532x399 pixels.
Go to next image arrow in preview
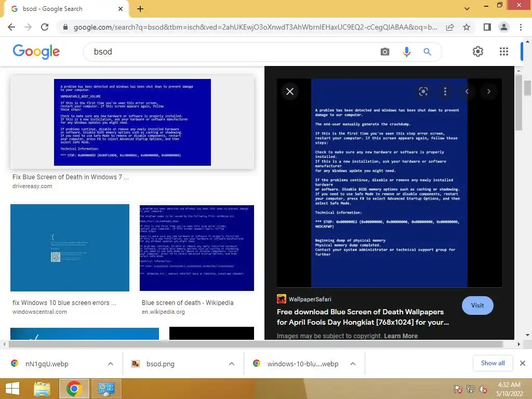488,91
